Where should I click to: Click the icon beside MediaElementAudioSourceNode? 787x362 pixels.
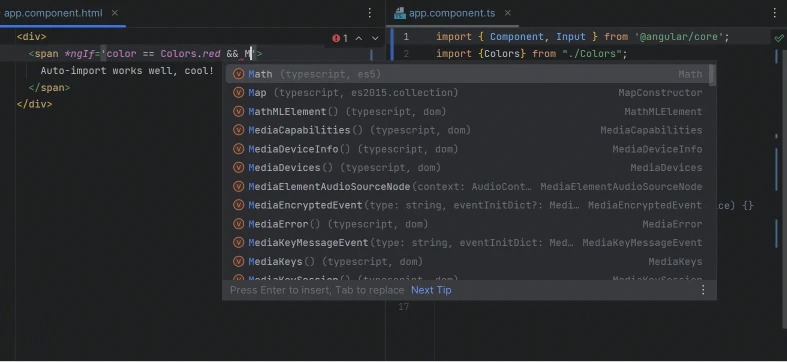[x=238, y=187]
